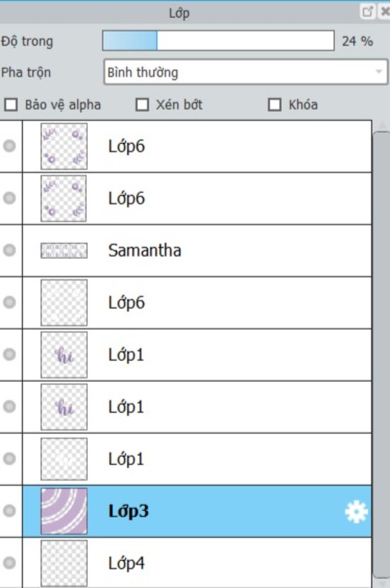Screen dimensions: 390x588
Task: Click the layer list vertical scrollbar
Action: coord(382,354)
